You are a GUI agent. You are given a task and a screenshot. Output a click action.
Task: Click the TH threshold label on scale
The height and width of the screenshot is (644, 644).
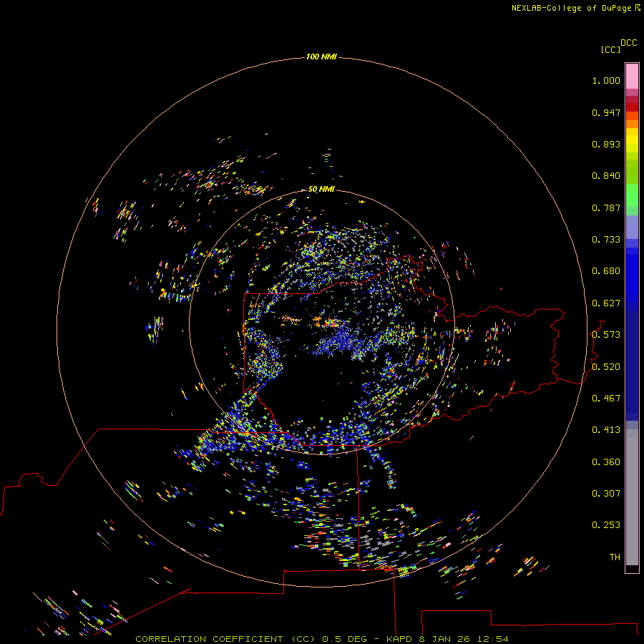coord(615,557)
